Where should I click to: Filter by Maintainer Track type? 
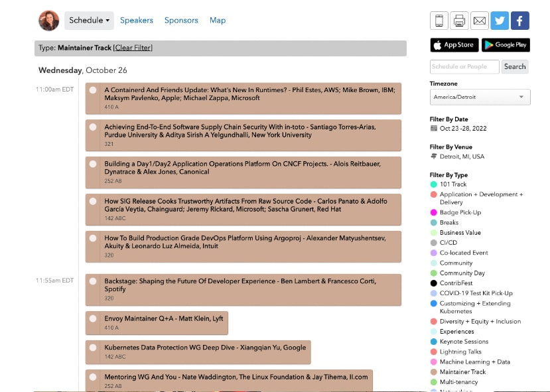(x=462, y=372)
